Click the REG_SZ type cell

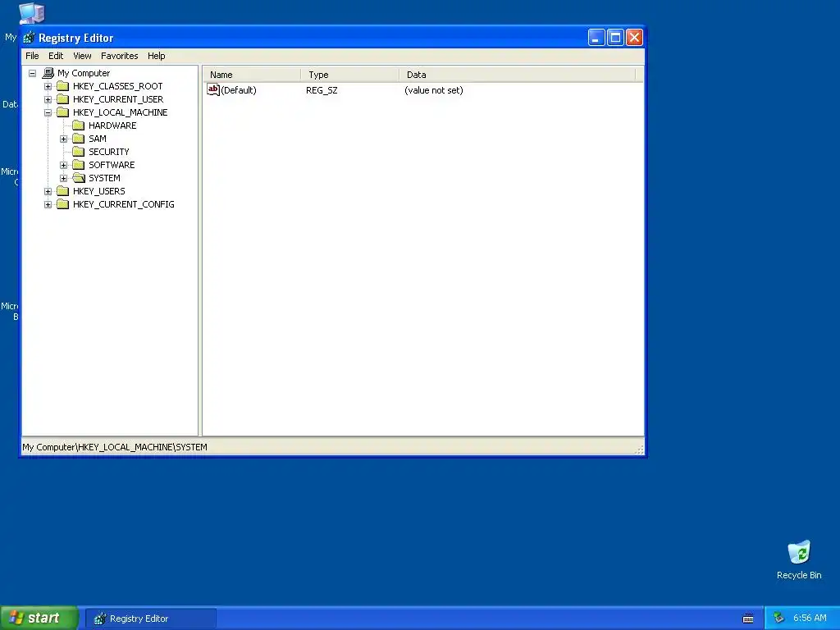322,90
